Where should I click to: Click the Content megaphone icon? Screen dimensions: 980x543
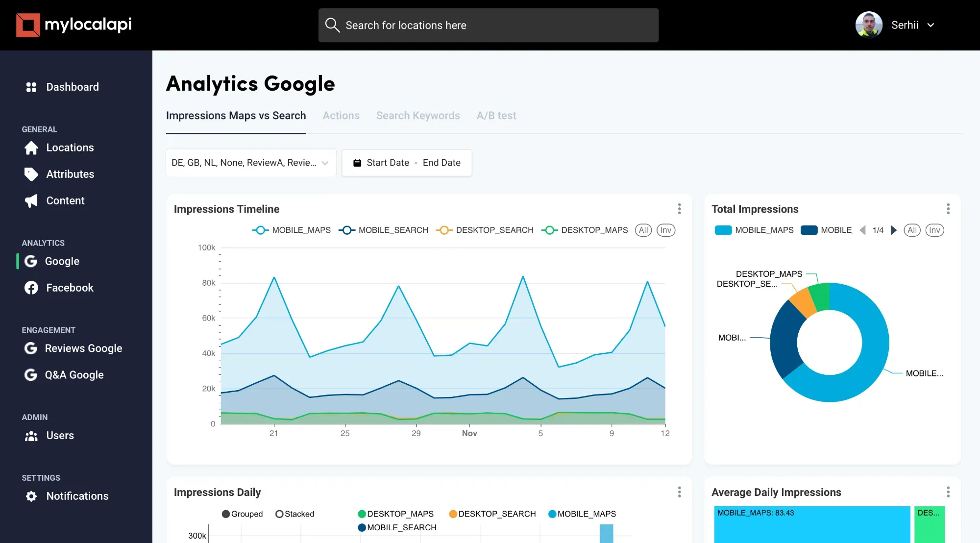click(x=31, y=201)
